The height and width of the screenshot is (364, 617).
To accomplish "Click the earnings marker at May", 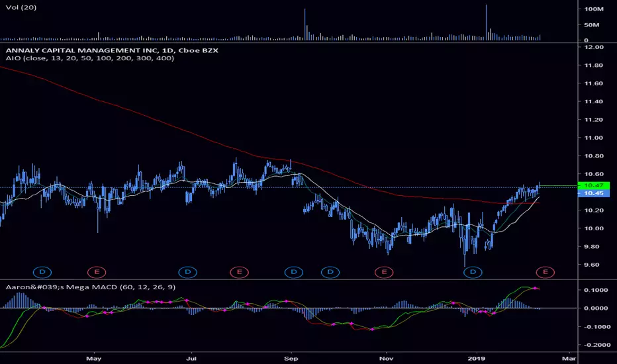I will [x=97, y=272].
